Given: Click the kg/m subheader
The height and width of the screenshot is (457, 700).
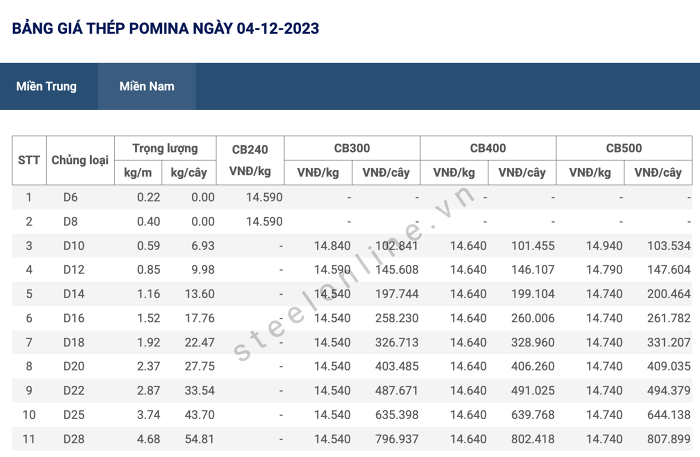Looking at the screenshot, I should (x=138, y=173).
